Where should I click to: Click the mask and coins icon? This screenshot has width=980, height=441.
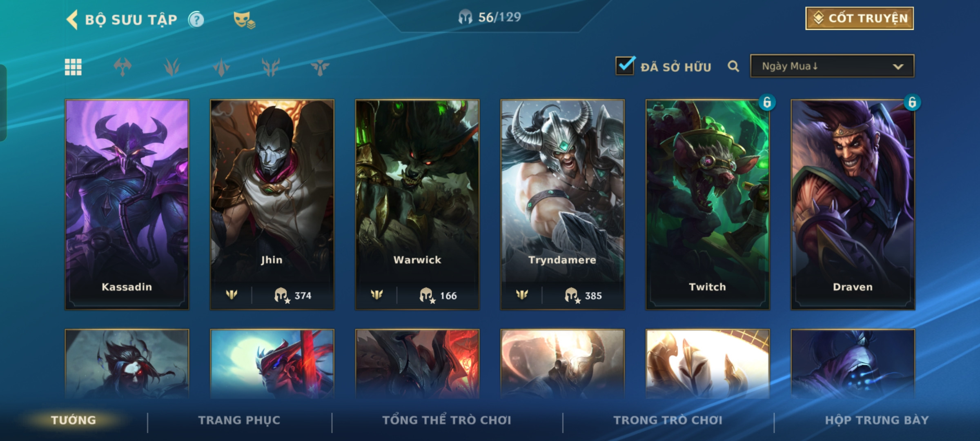244,20
